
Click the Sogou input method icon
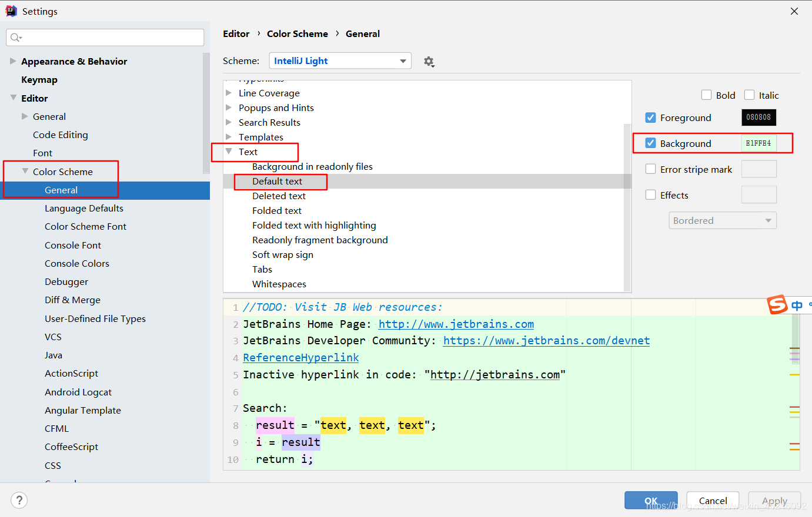[777, 305]
